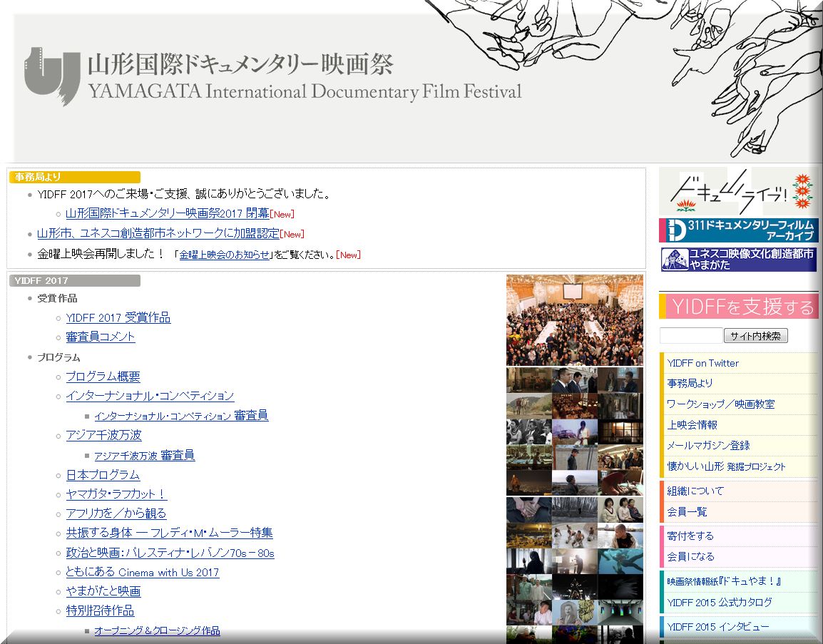
Task: Open オープニング＆クロージング作品 link
Action: [157, 630]
